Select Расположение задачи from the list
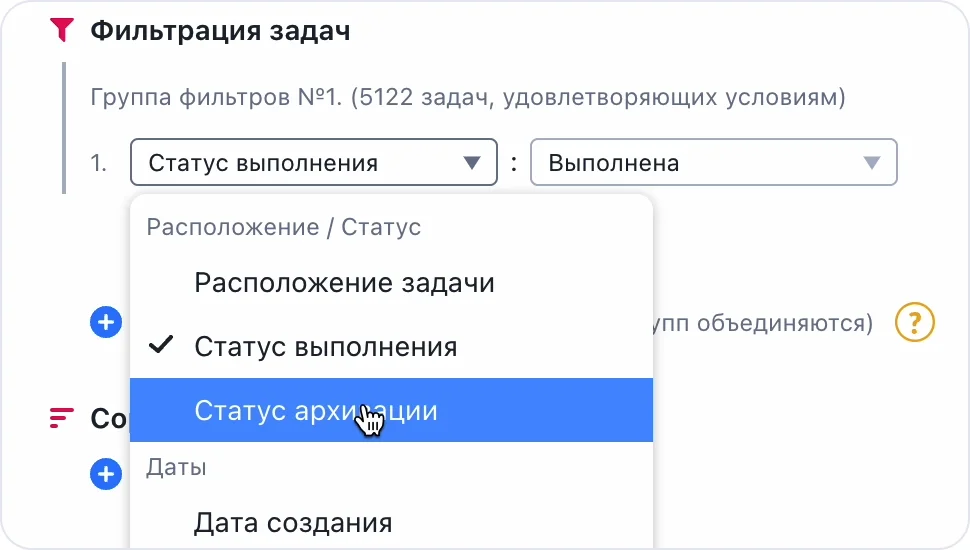 [x=344, y=283]
